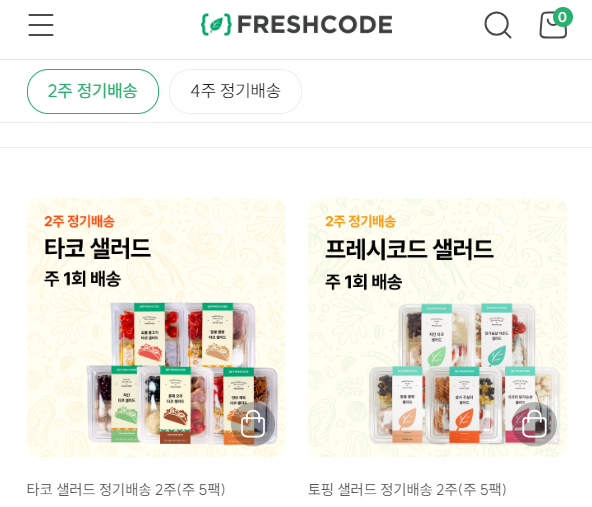Open the hamburger menu

(41, 25)
